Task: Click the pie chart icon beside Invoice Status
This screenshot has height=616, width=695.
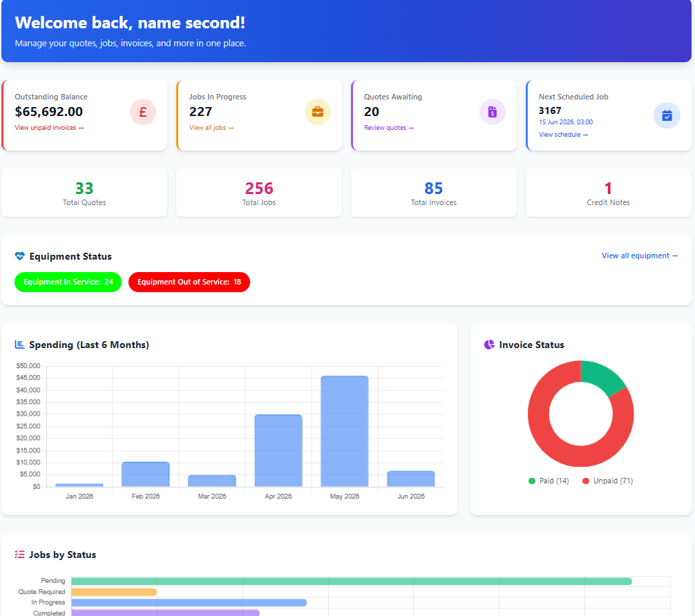Action: pyautogui.click(x=489, y=345)
